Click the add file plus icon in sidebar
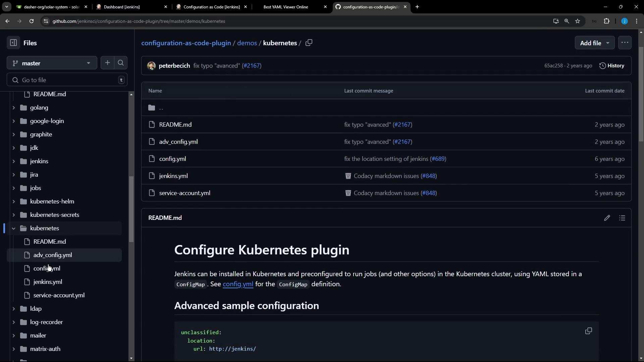Screen dimensions: 644x362 [x=107, y=63]
